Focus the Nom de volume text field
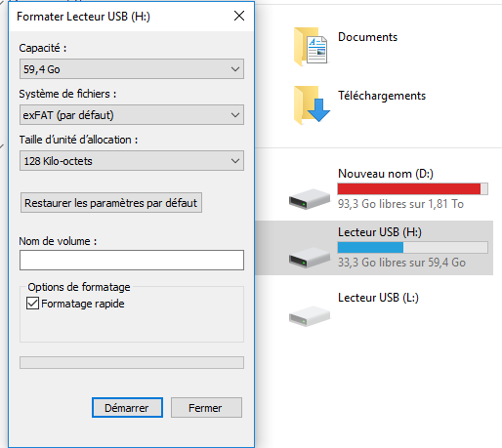 click(x=132, y=260)
